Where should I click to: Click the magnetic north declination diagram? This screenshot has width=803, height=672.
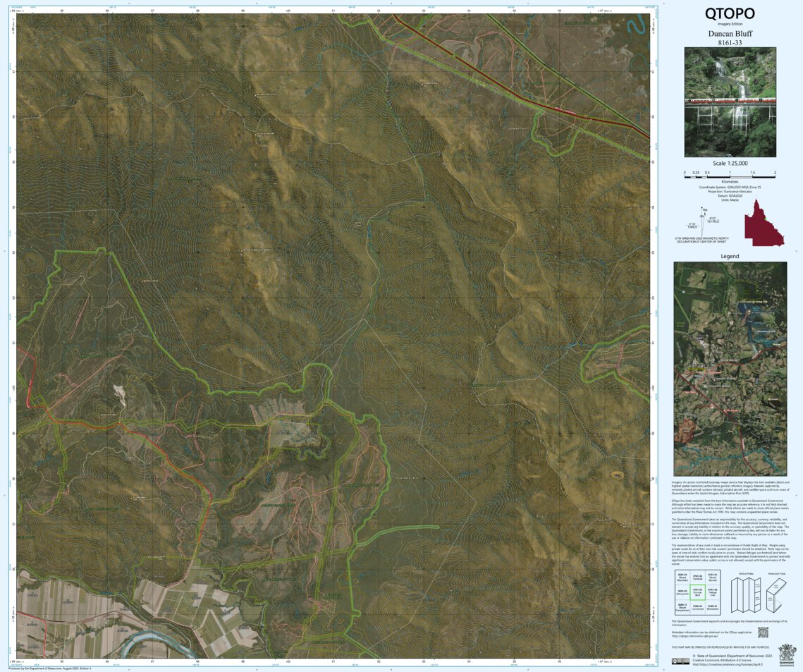point(701,222)
